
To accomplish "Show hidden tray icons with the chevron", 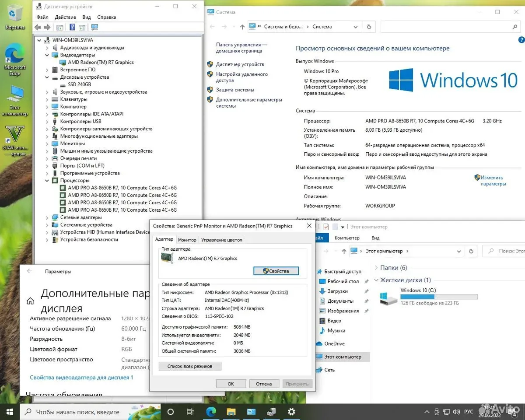I will coord(427,412).
